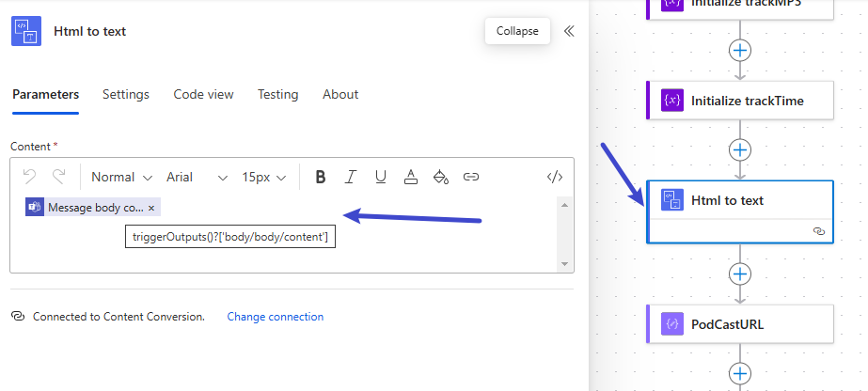Click the Collapse button
This screenshot has height=391, width=868.
(x=517, y=31)
